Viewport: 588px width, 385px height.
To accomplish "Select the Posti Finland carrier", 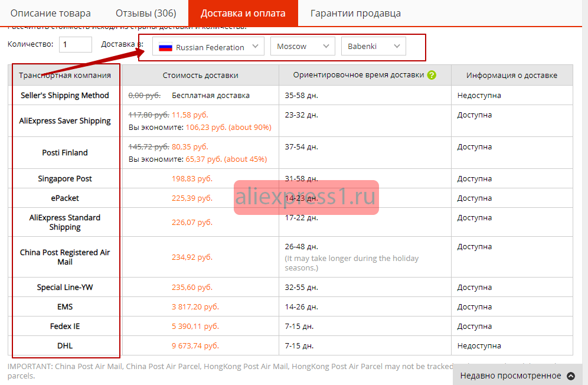I will click(x=65, y=153).
